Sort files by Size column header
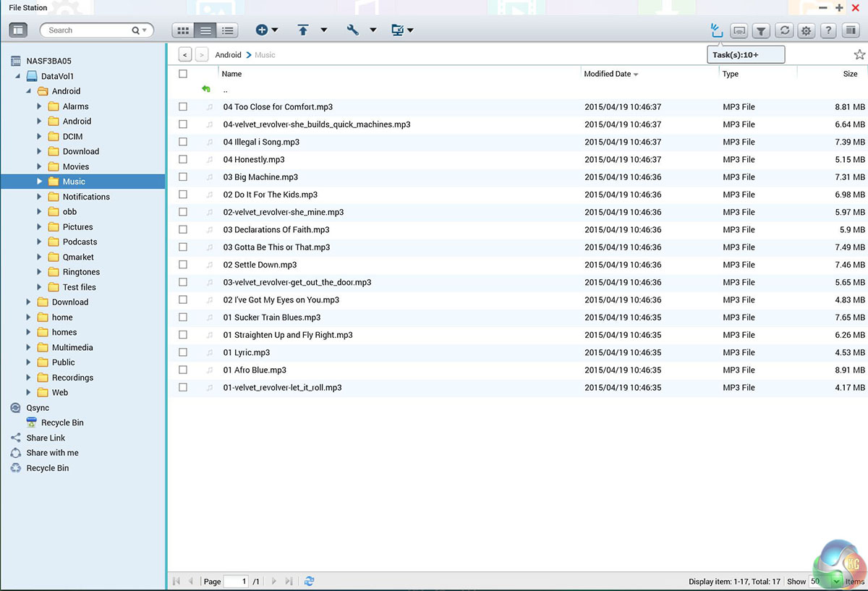This screenshot has height=591, width=868. [x=850, y=74]
